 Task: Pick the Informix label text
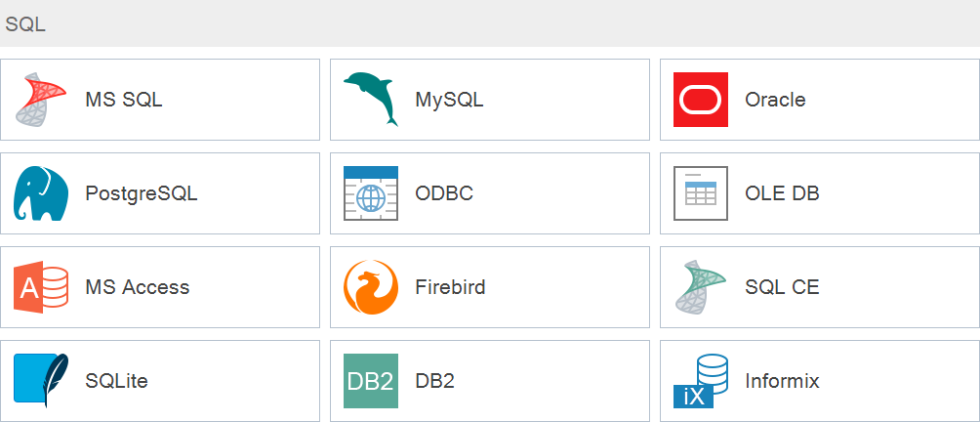click(x=782, y=381)
